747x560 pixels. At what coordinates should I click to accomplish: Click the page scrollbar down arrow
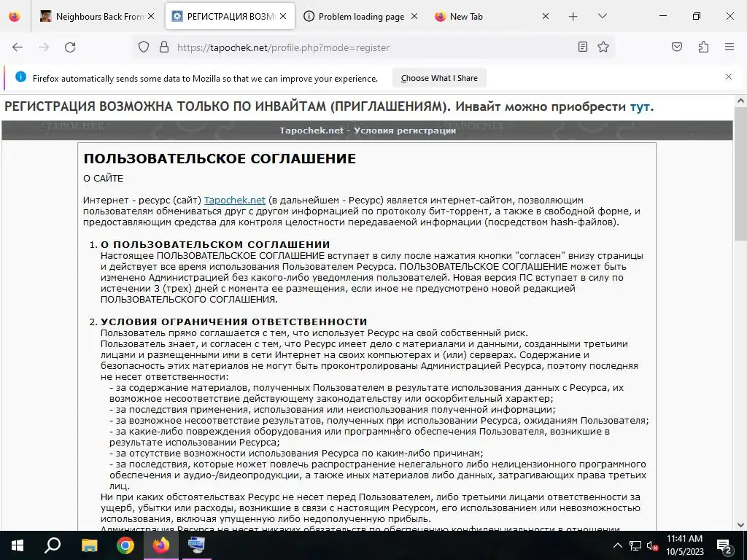(740, 525)
